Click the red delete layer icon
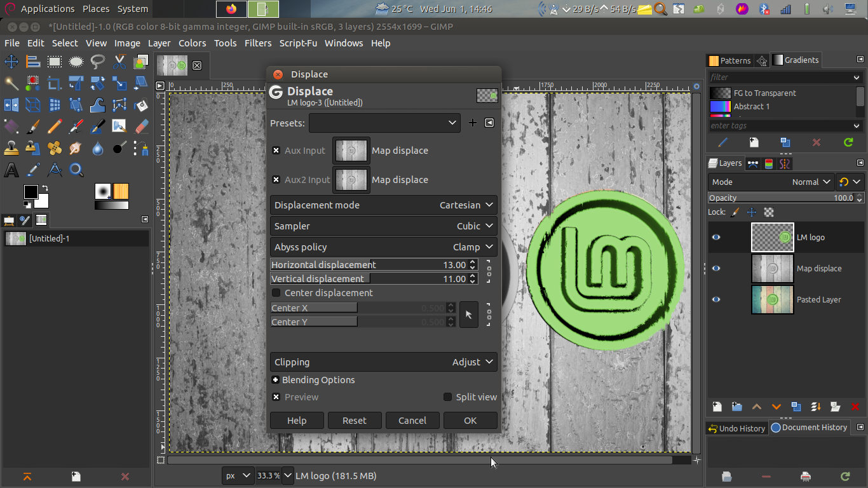Viewport: 868px width, 488px height. [855, 407]
